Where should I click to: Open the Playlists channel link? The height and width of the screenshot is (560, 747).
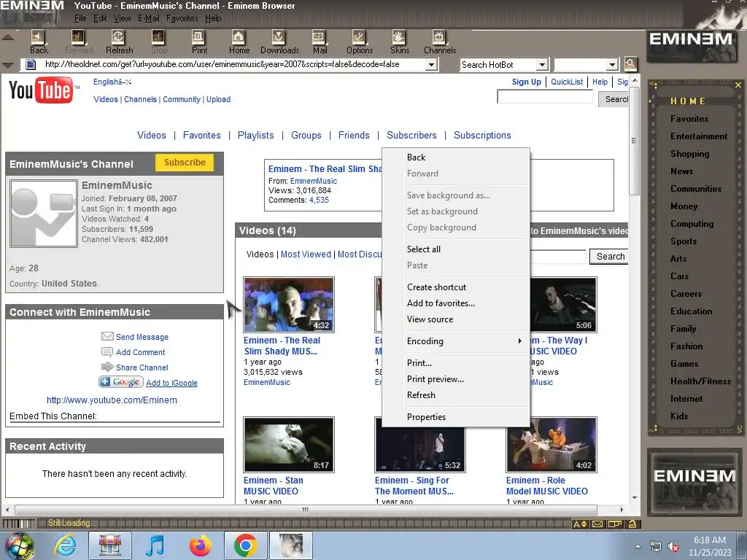click(x=256, y=135)
